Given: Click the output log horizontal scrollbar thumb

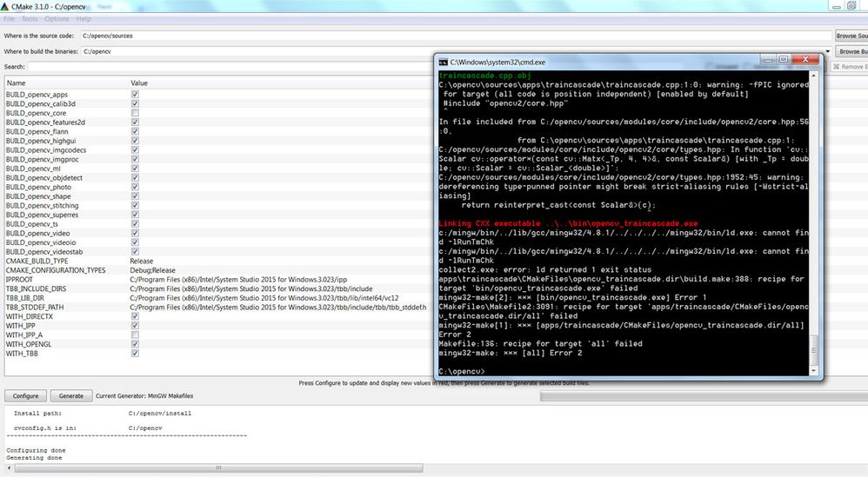Looking at the screenshot, I should [218, 468].
